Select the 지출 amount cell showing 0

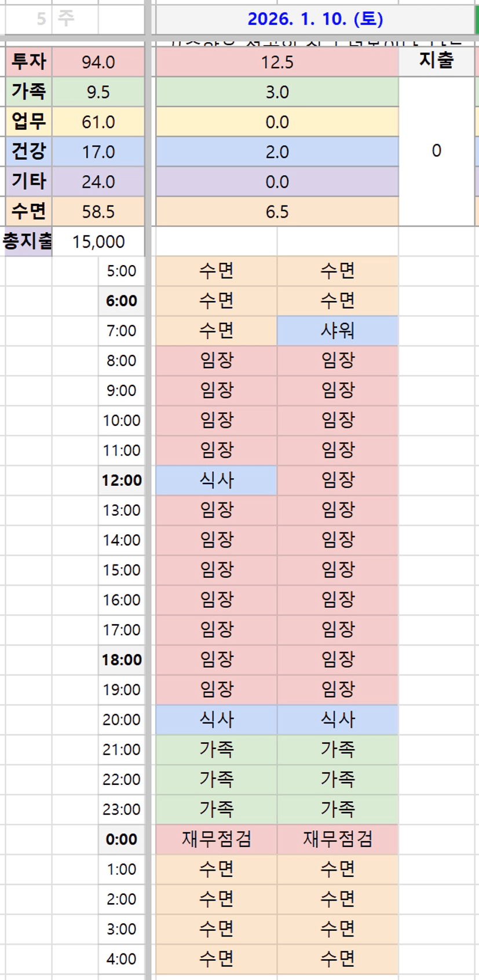coord(436,151)
